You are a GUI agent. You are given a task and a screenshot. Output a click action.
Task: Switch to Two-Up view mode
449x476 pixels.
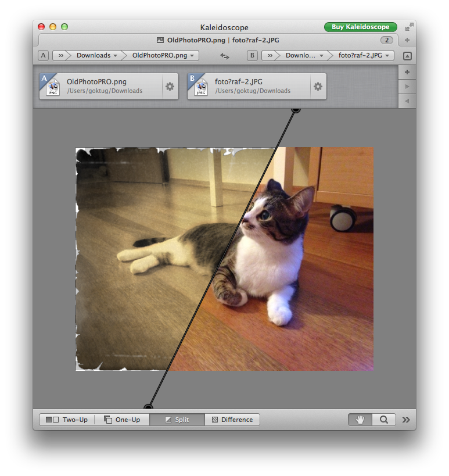tap(67, 420)
